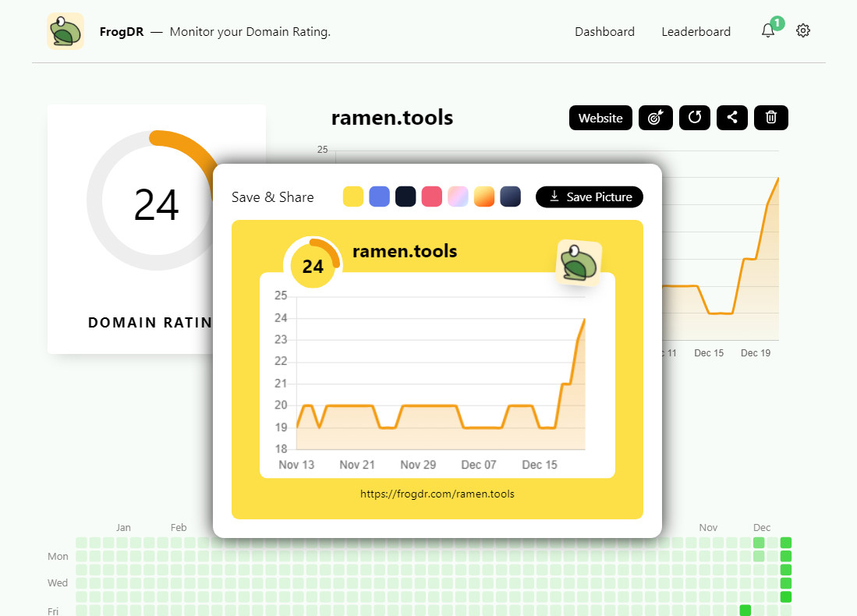Click the refresh arrow icon button
The image size is (857, 616).
click(x=695, y=118)
